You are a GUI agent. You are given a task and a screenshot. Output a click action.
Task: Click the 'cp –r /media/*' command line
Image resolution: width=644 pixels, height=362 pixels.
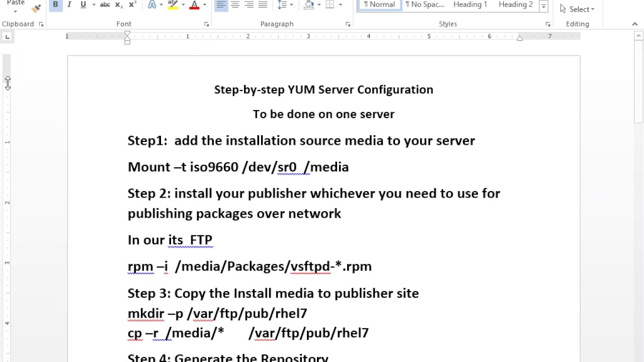[x=248, y=333]
